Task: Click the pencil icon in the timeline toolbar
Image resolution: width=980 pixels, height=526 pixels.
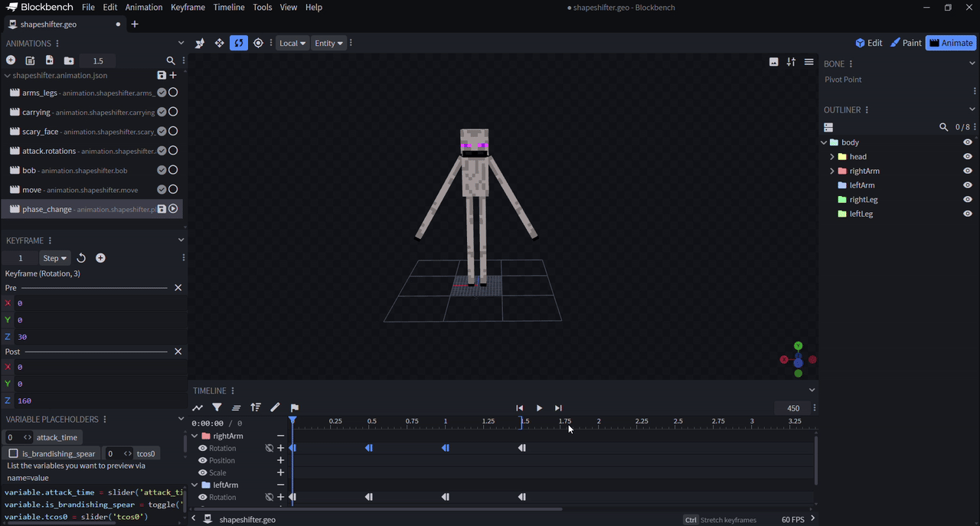Action: click(275, 408)
